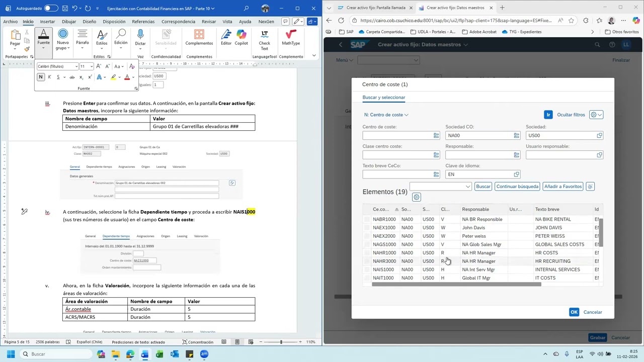The height and width of the screenshot is (362, 644).
Task: Open Archivo menu in Word
Action: tap(10, 22)
